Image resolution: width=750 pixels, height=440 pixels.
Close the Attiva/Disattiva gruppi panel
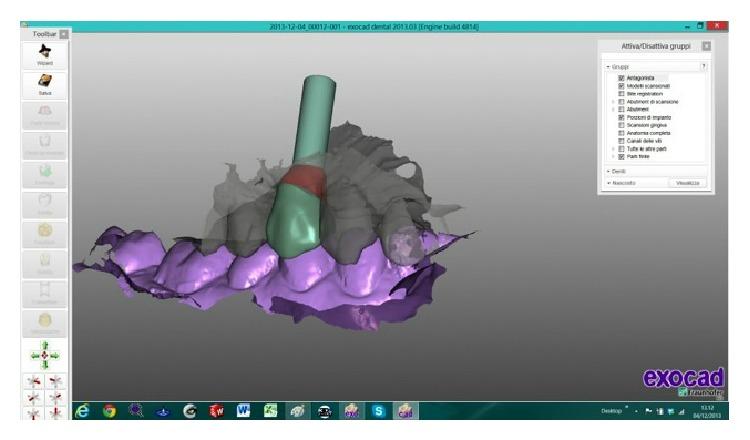(x=705, y=46)
